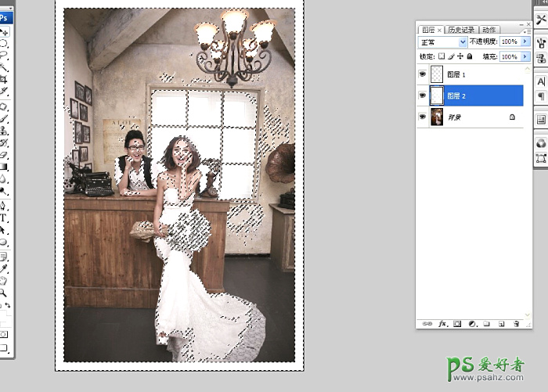Open the character panel icon in dock
548x392 pixels.
tap(540, 81)
